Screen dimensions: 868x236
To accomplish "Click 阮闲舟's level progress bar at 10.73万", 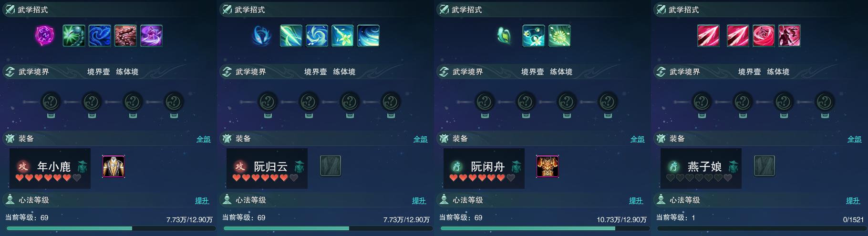I will coord(543,229).
